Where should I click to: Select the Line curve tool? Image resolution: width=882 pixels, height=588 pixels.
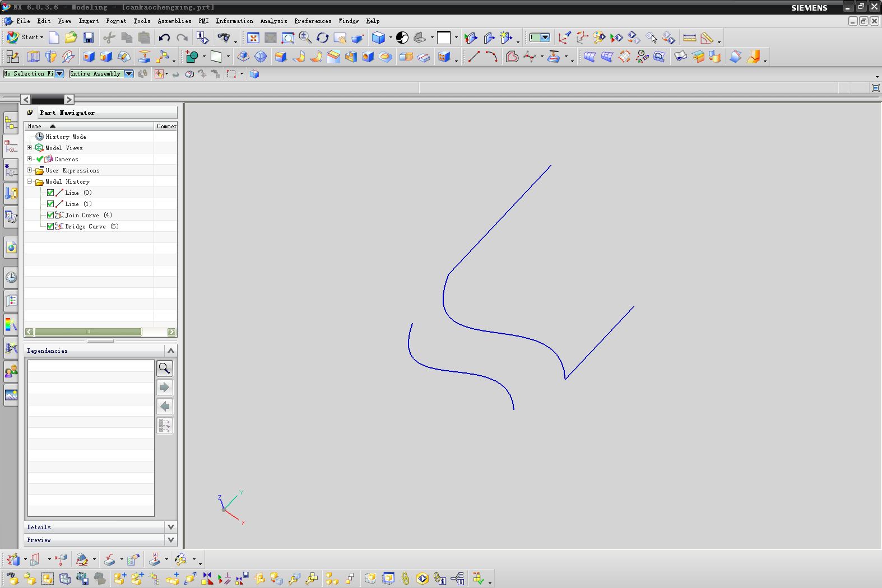pos(474,57)
